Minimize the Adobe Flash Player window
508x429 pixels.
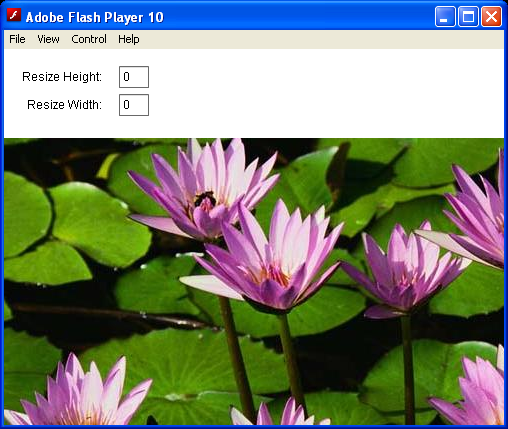[x=445, y=16]
